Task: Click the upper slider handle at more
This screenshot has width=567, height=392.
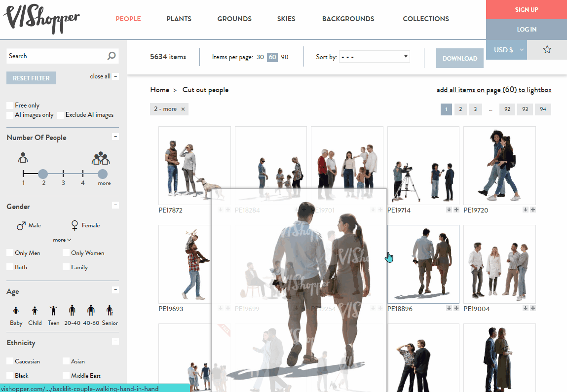Action: pyautogui.click(x=103, y=174)
